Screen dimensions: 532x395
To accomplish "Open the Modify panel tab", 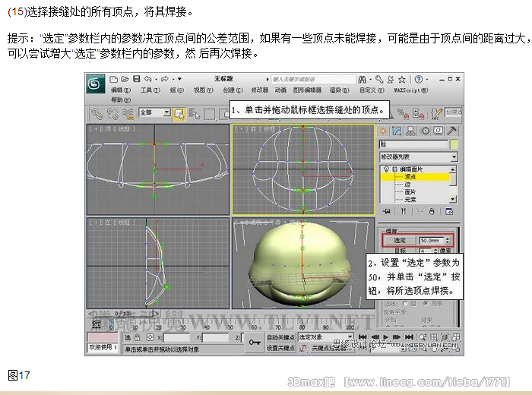I will [397, 131].
